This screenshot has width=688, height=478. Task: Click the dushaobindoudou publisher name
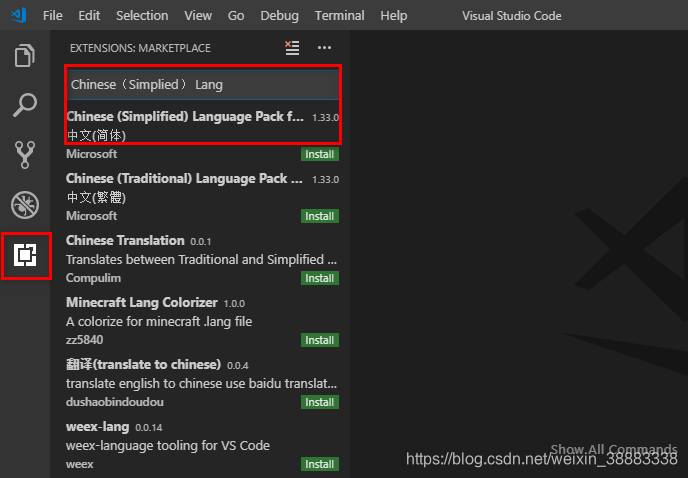coord(115,402)
